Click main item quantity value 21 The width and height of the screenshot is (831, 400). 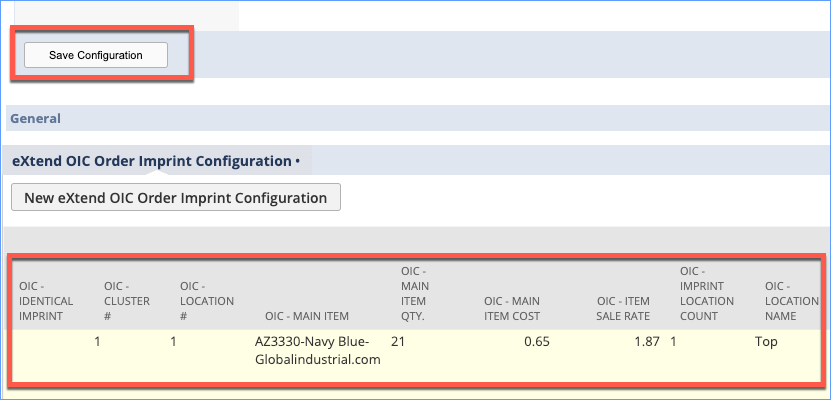click(x=398, y=342)
